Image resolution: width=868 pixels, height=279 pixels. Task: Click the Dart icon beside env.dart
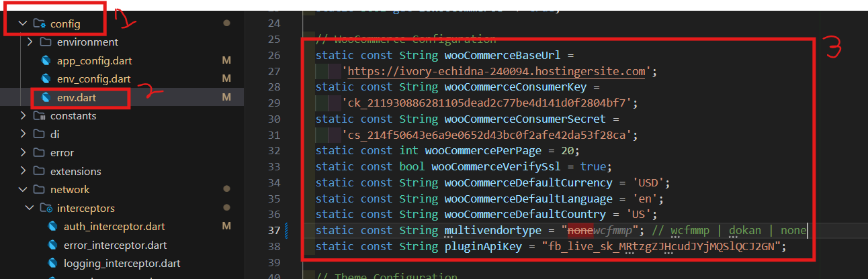(46, 97)
